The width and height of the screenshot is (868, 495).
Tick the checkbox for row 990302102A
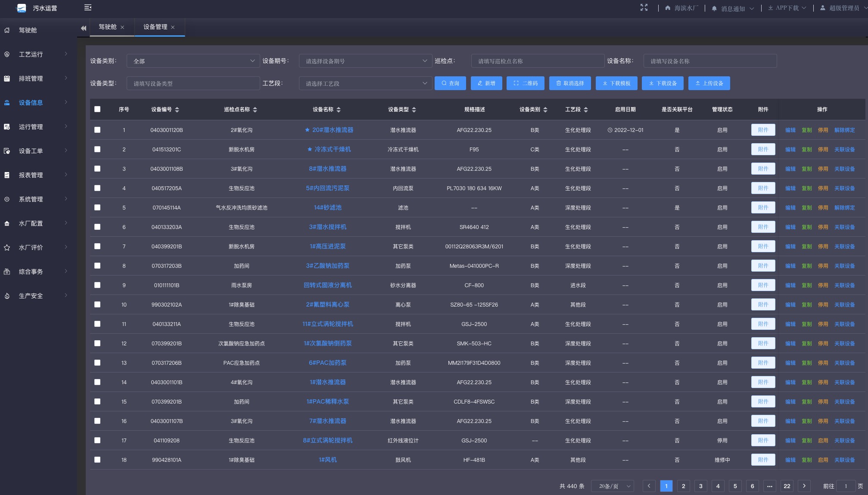[x=97, y=304]
